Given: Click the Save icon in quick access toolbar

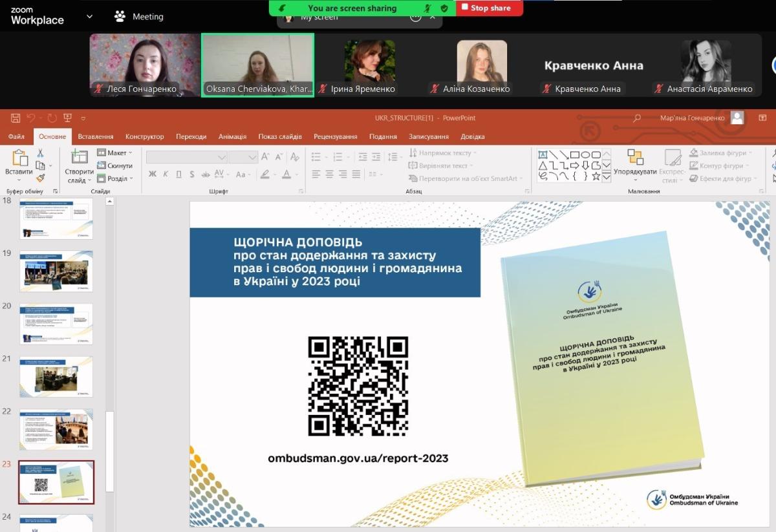Looking at the screenshot, I should point(16,118).
